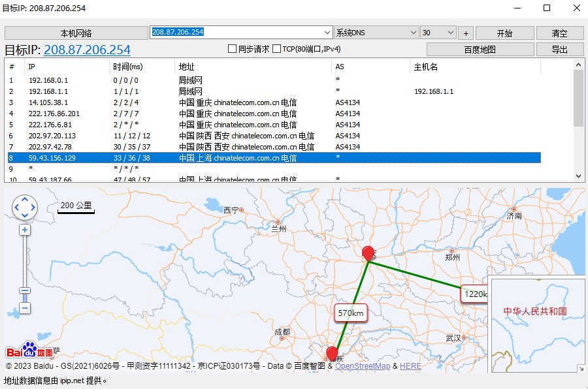The height and width of the screenshot is (389, 588).
Task: Click the map zoom slider handle
Action: [x=25, y=290]
